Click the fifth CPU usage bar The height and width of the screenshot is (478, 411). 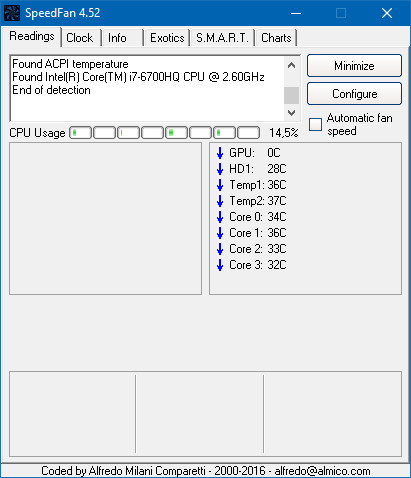[x=176, y=133]
